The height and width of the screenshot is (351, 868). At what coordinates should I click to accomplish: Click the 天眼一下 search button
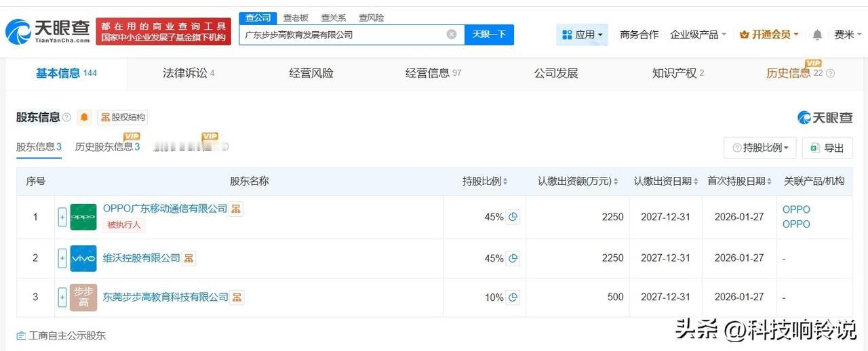pos(489,35)
